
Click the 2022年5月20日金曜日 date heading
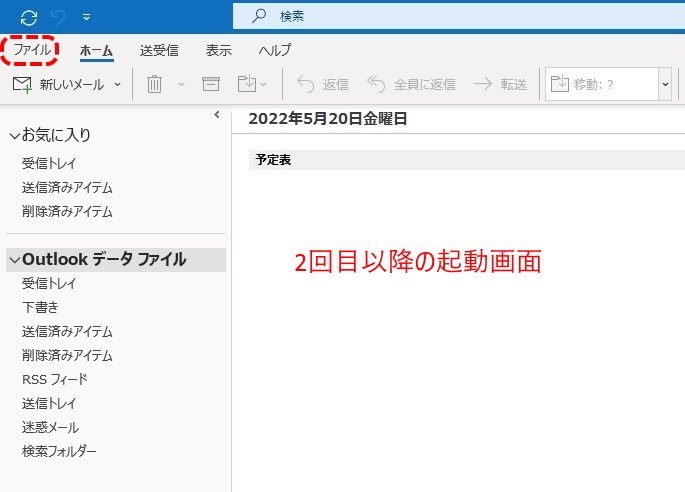point(328,118)
